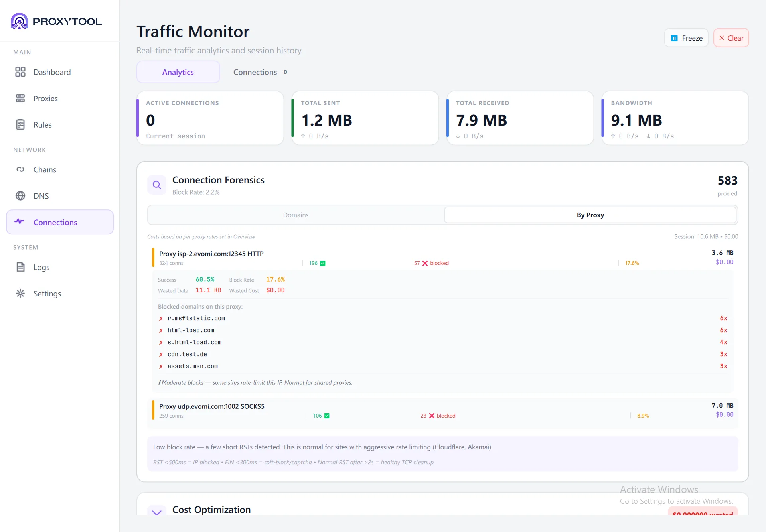Click the assets.msn.com blocked domain

[192, 366]
